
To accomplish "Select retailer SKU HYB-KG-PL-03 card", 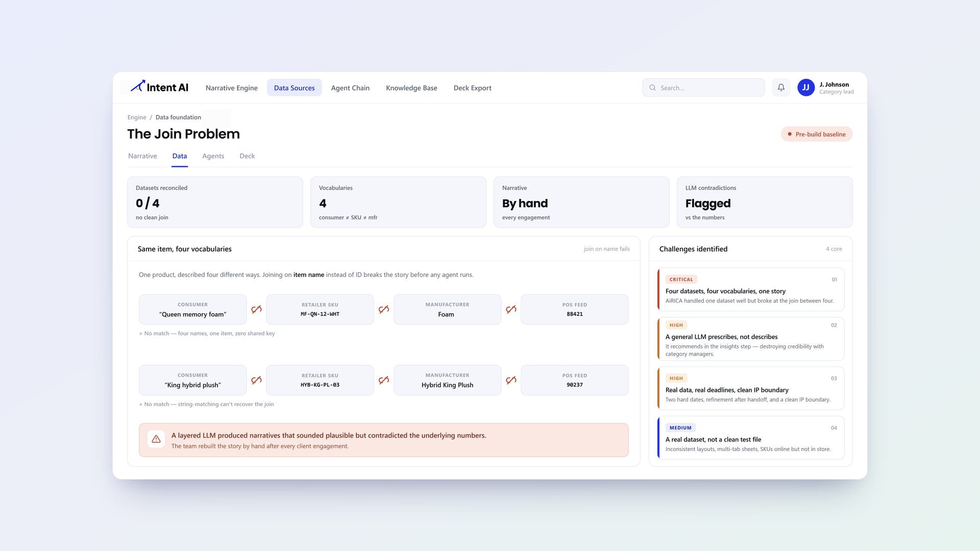I will coord(320,380).
